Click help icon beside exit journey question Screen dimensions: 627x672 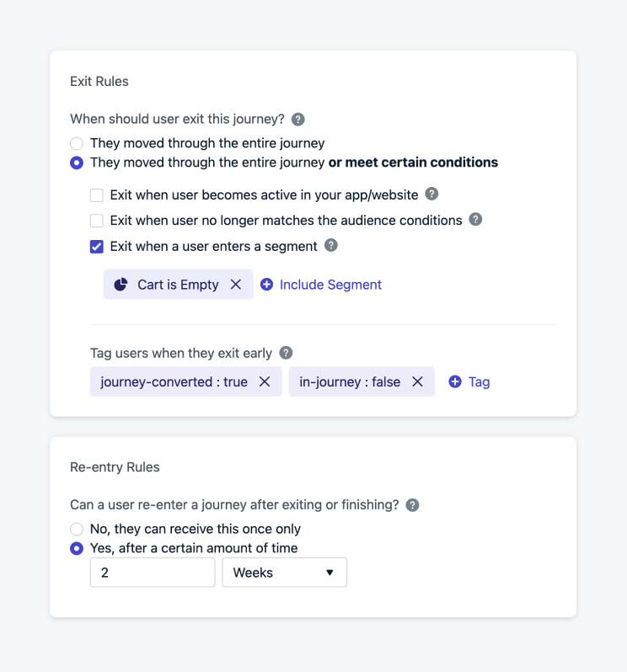(x=297, y=120)
